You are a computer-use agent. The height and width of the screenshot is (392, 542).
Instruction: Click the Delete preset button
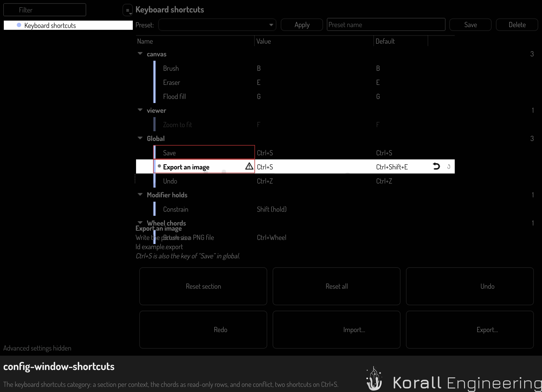[x=517, y=25]
